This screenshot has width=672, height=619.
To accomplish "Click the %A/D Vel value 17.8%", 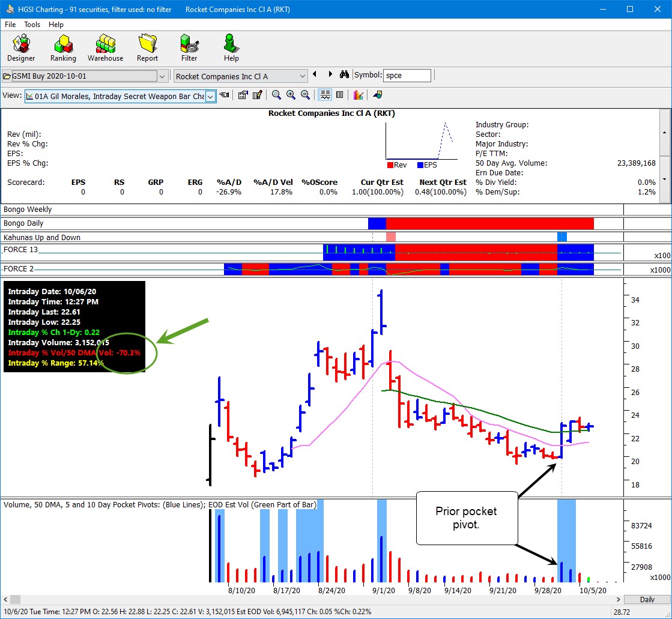I will click(281, 192).
